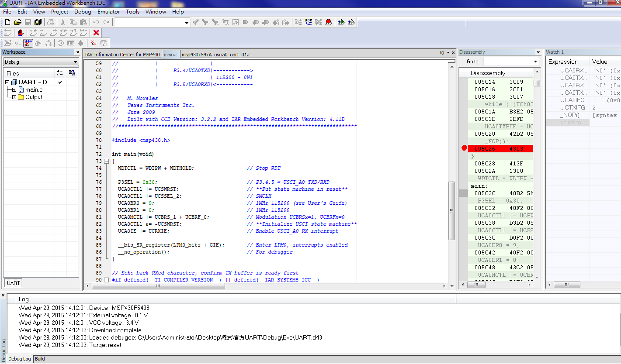Image resolution: width=621 pixels, height=364 pixels.
Task: Close the Workspace panel
Action: pos(78,52)
